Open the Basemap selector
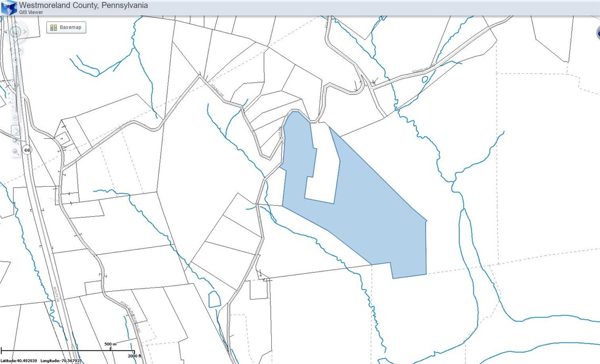Image resolution: width=600 pixels, height=364 pixels. point(66,27)
